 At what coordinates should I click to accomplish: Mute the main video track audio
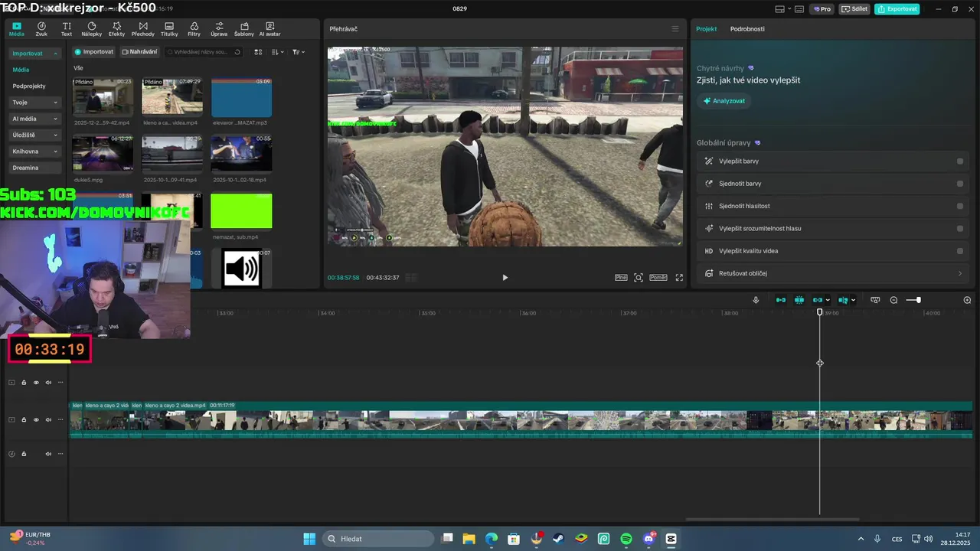(48, 420)
